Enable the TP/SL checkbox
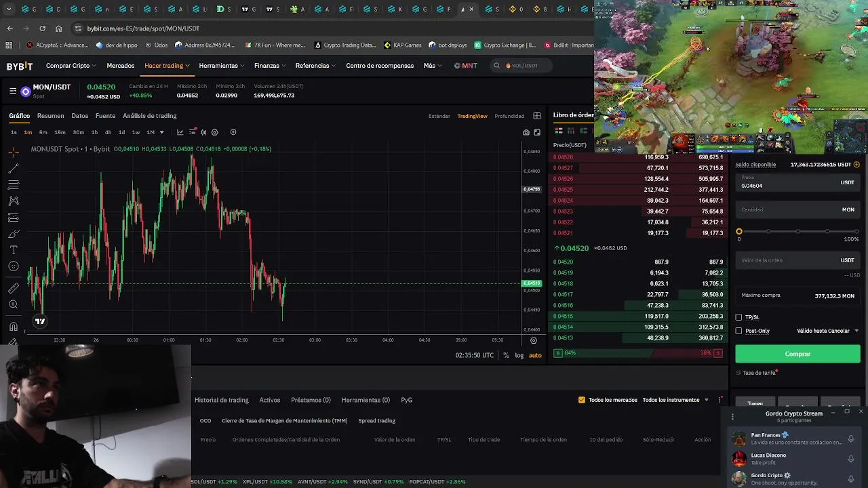 pos(739,317)
